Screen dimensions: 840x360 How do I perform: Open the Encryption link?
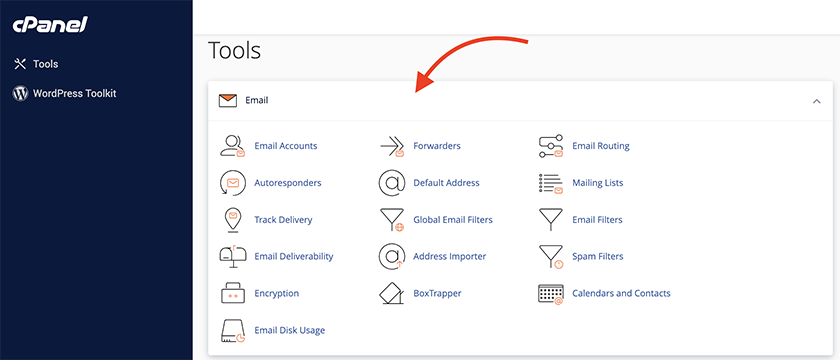click(276, 294)
